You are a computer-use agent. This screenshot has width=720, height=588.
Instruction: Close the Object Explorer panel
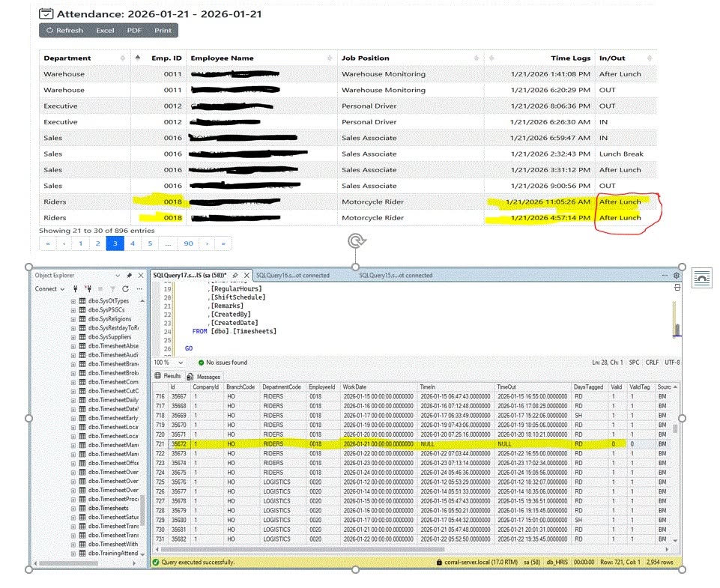141,276
